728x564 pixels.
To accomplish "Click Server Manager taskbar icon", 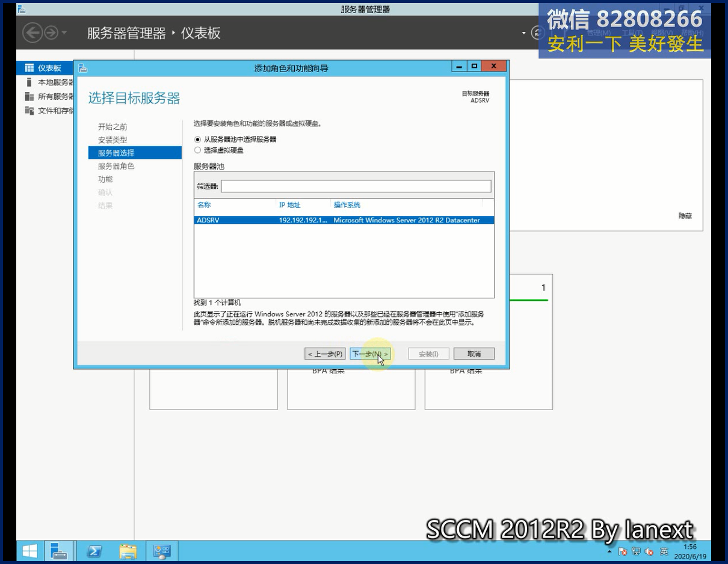I will (x=60, y=551).
